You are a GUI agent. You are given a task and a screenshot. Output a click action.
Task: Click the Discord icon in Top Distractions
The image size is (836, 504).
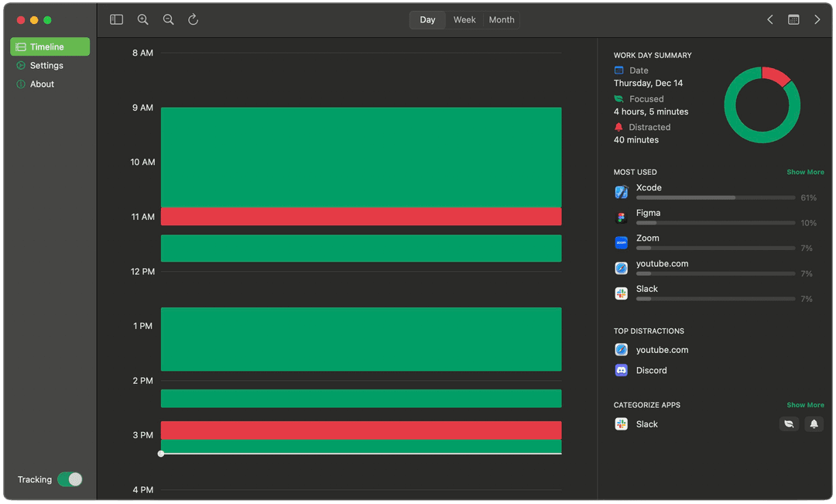(x=621, y=370)
